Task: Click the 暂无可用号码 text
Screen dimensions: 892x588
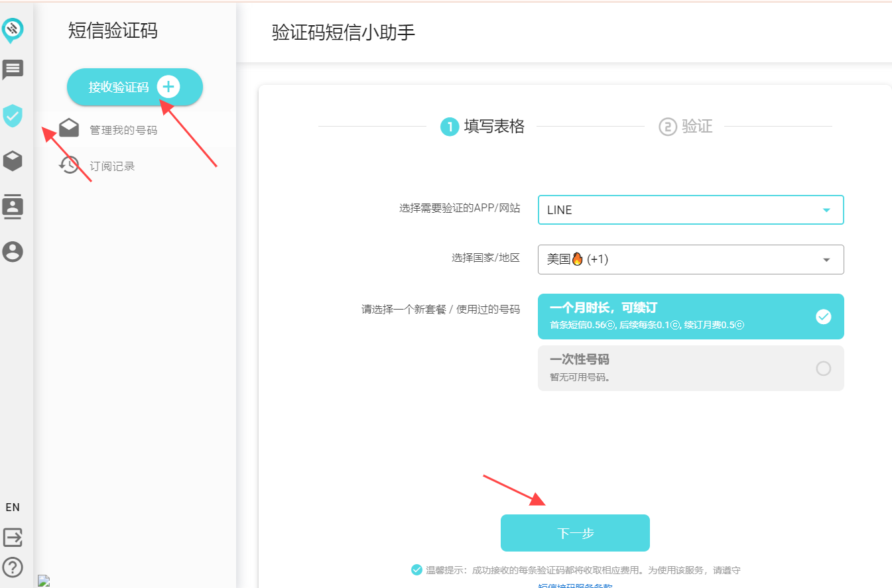Action: tap(580, 378)
